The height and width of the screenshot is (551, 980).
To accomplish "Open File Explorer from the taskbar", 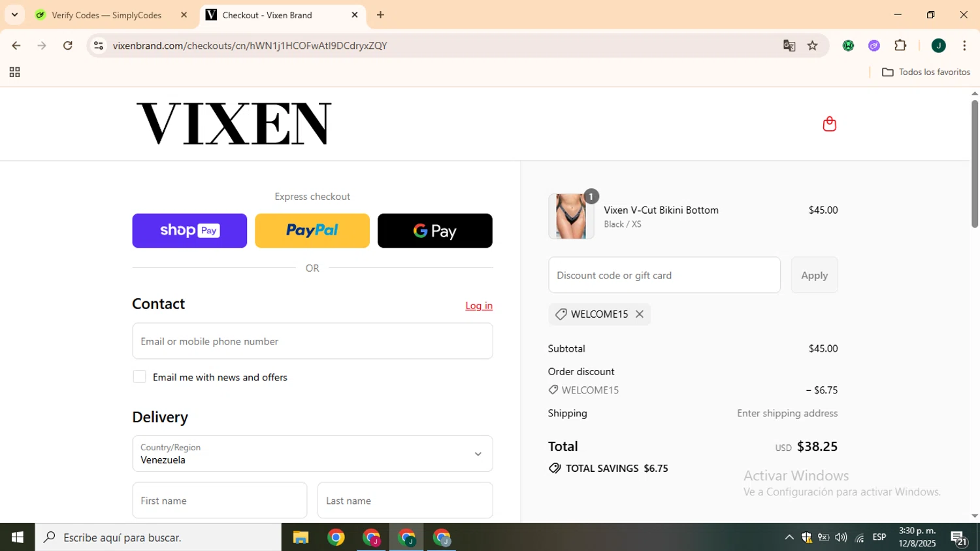I will (301, 537).
